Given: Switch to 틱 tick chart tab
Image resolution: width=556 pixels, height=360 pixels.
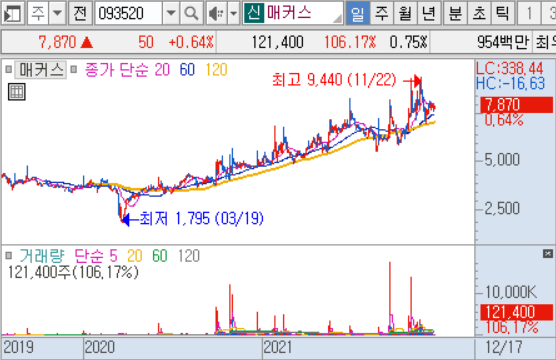Looking at the screenshot, I should click(502, 13).
